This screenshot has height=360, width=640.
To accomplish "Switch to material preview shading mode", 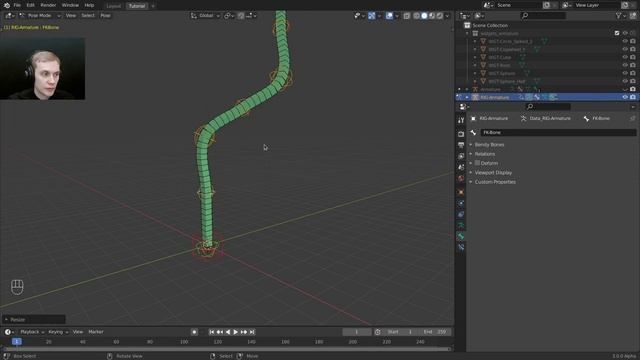I will 432,16.
